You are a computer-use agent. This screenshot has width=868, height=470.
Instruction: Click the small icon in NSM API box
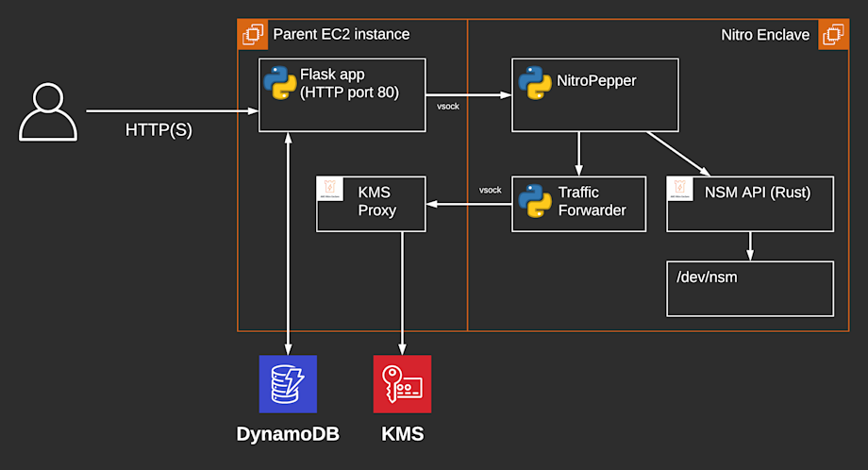(x=680, y=189)
